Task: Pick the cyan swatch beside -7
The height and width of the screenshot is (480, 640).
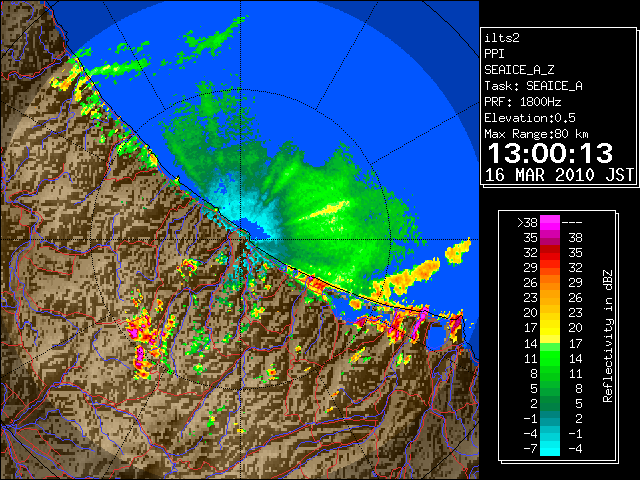Action: click(550, 449)
